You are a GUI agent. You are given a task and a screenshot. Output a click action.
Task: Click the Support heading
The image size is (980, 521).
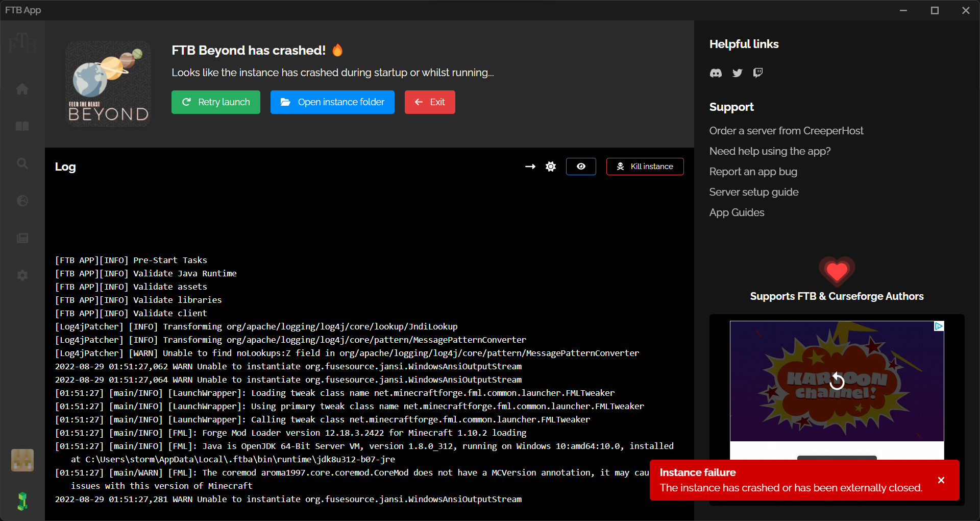click(x=731, y=107)
